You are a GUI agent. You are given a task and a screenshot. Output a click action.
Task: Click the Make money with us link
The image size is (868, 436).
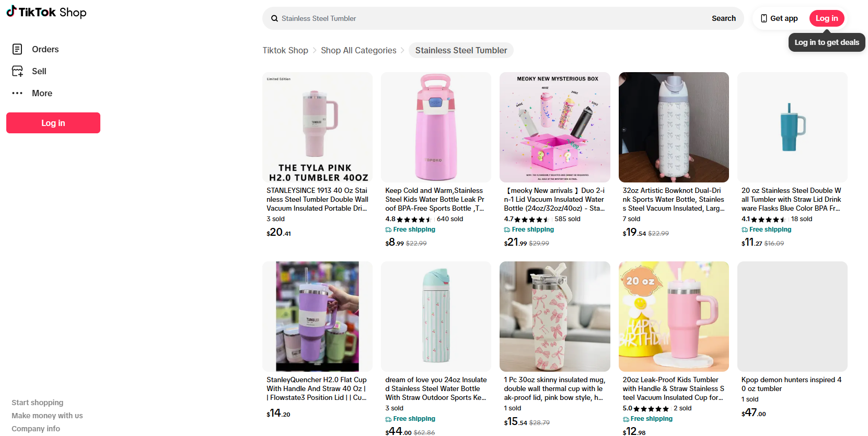click(x=47, y=416)
